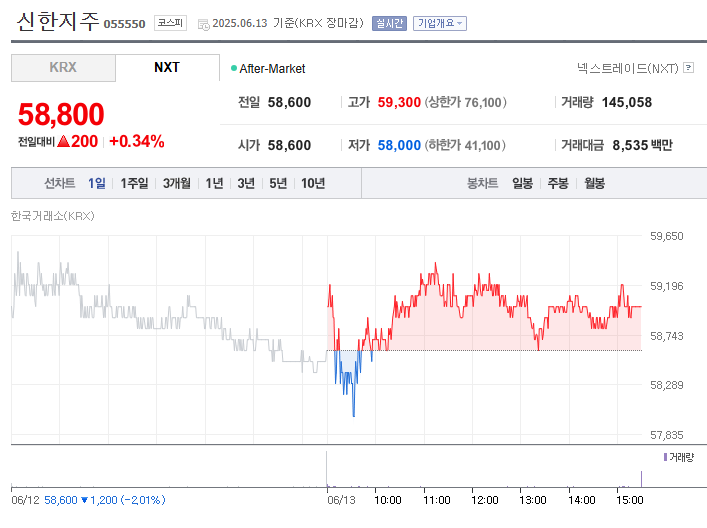
Task: Click the 하한가 41,100 text
Action: (465, 145)
